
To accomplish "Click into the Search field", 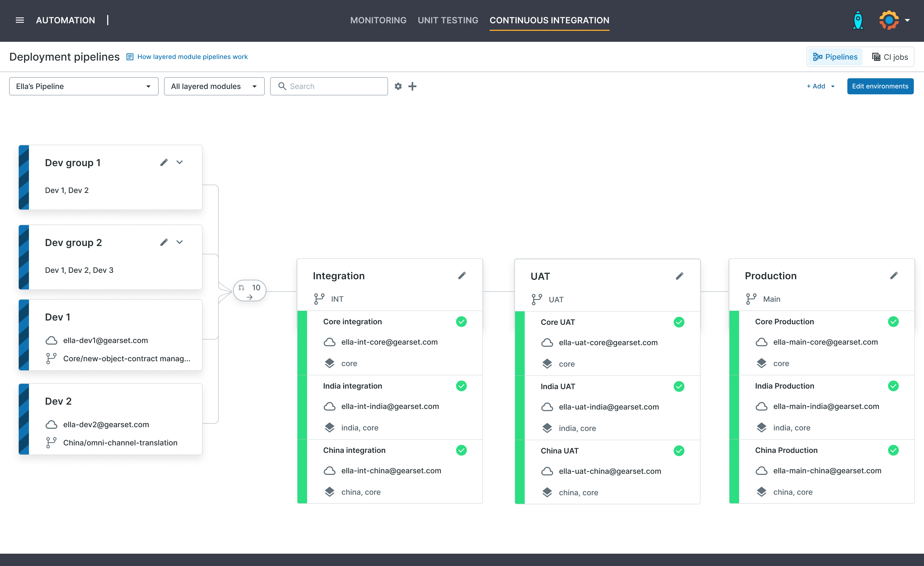I will [x=334, y=86].
